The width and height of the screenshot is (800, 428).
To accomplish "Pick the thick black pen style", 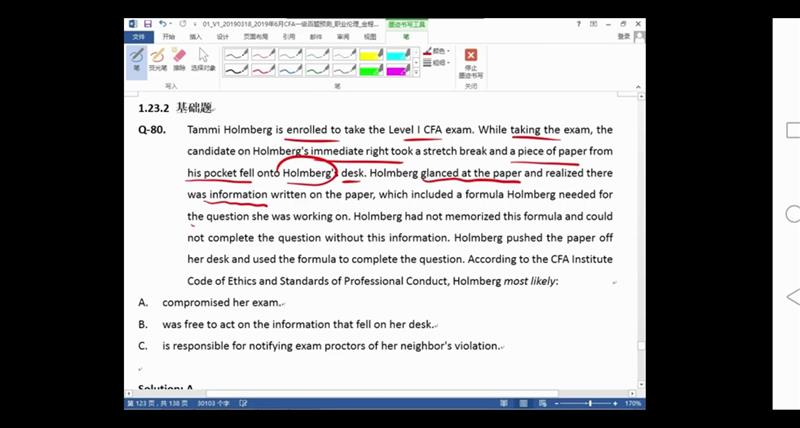I will 236,70.
